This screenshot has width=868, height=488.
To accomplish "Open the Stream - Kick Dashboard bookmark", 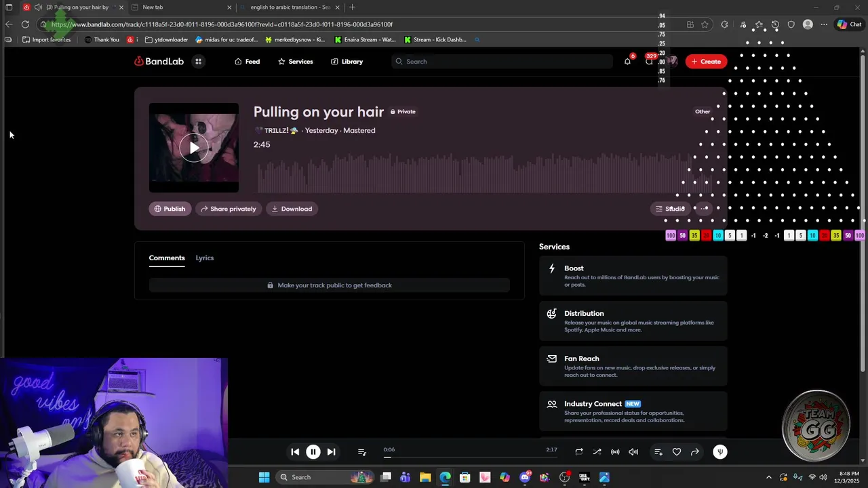I will coord(435,39).
